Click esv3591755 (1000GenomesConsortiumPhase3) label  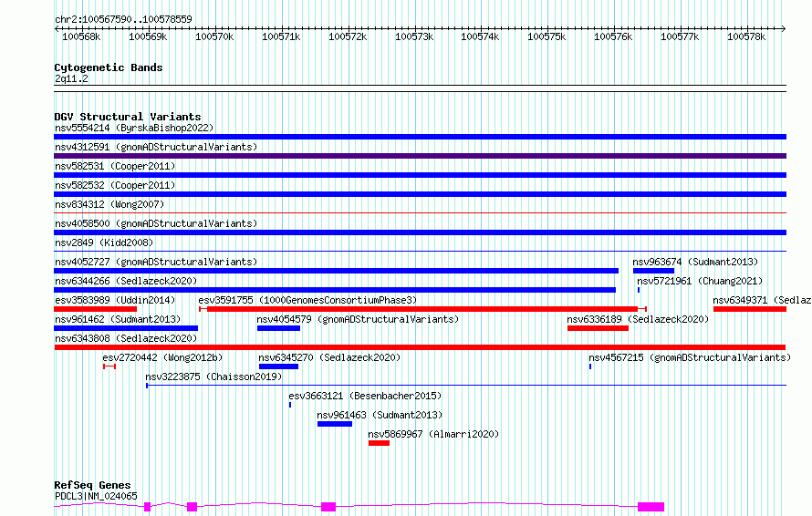point(307,300)
